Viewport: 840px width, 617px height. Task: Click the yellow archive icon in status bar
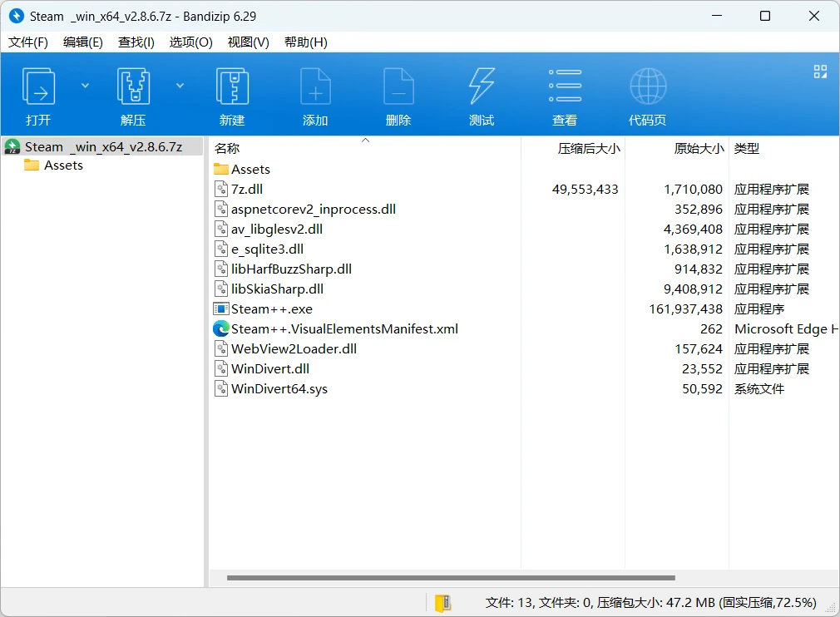[442, 603]
